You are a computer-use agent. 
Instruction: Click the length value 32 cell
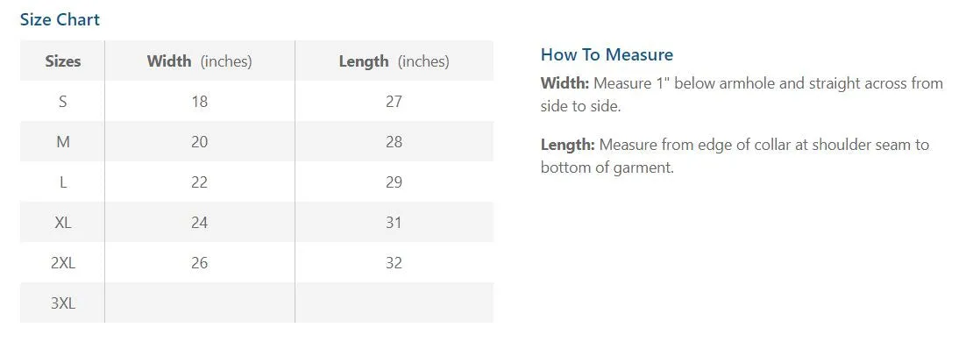[x=394, y=263]
